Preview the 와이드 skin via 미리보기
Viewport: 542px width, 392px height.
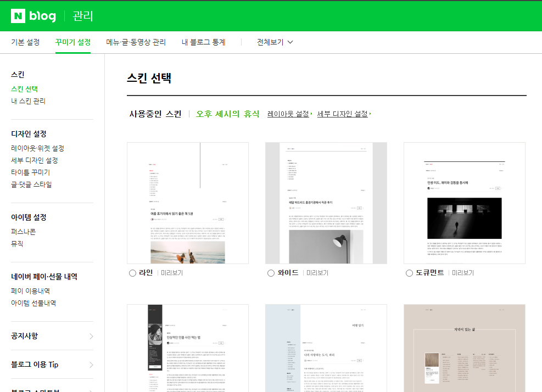(x=317, y=273)
